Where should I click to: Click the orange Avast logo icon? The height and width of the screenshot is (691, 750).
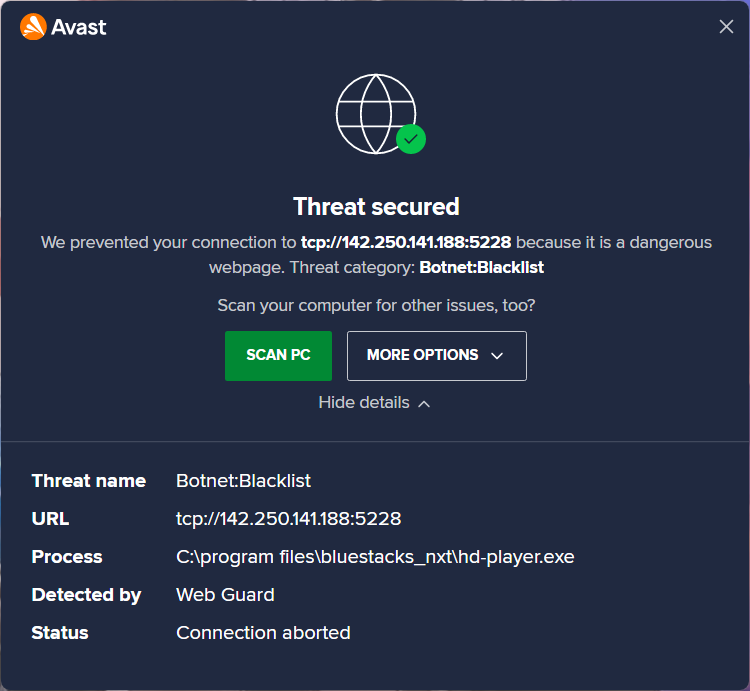pyautogui.click(x=33, y=27)
